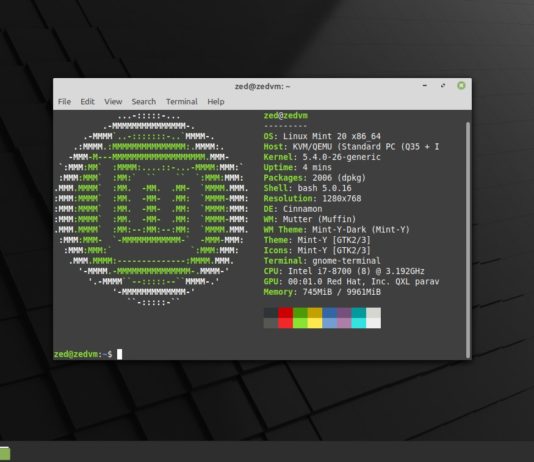
Task: Open the Edit menu
Action: coord(87,101)
